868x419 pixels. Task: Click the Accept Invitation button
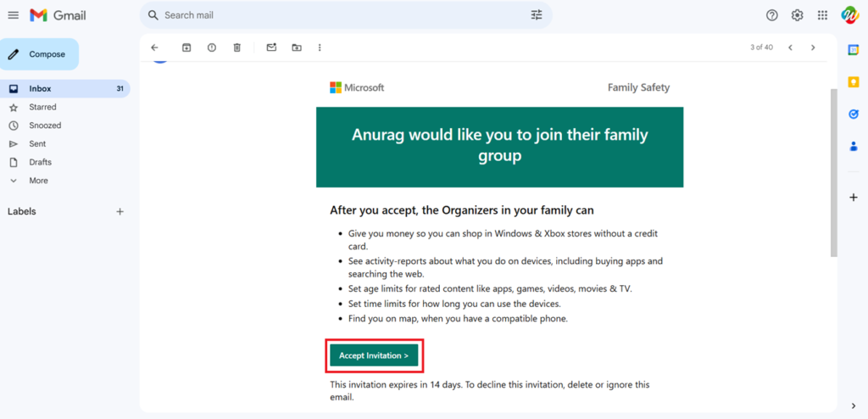374,355
